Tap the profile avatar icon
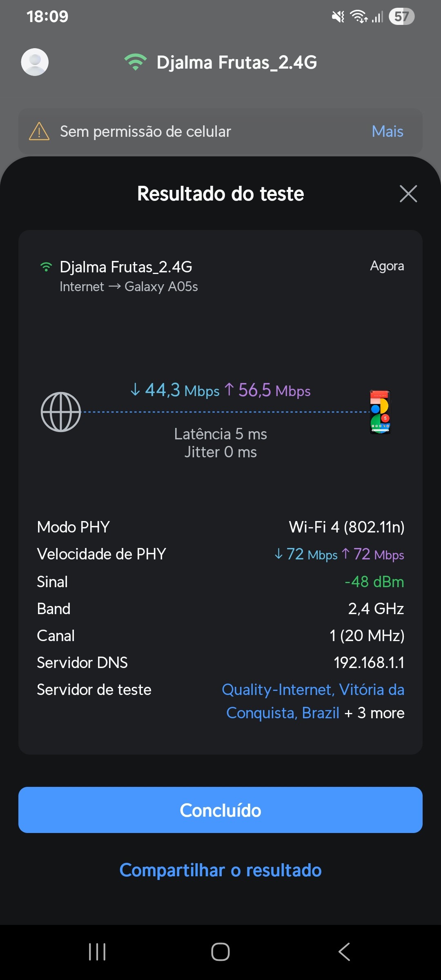The width and height of the screenshot is (441, 980). click(x=35, y=62)
